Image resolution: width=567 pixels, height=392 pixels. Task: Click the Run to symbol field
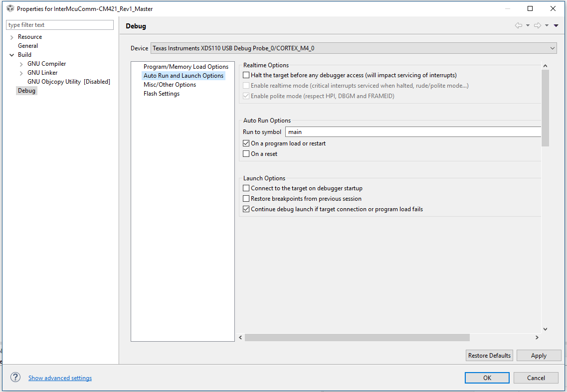pos(413,132)
